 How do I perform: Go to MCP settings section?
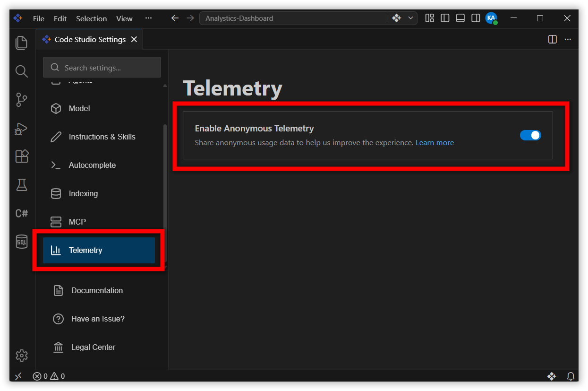coord(99,222)
